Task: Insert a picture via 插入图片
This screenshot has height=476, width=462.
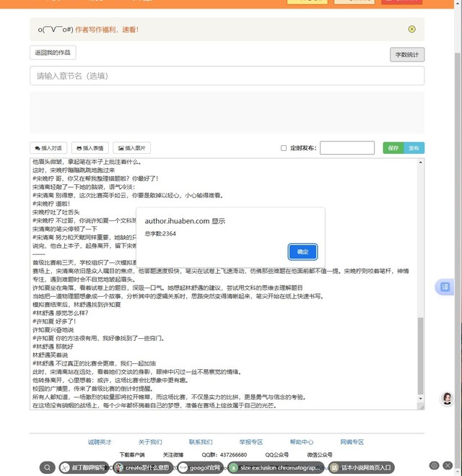Action: coord(132,148)
